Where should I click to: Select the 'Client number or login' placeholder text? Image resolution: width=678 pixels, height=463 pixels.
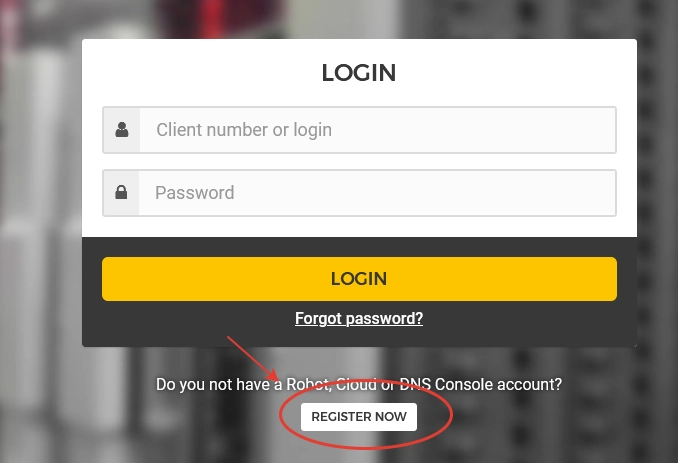(243, 130)
